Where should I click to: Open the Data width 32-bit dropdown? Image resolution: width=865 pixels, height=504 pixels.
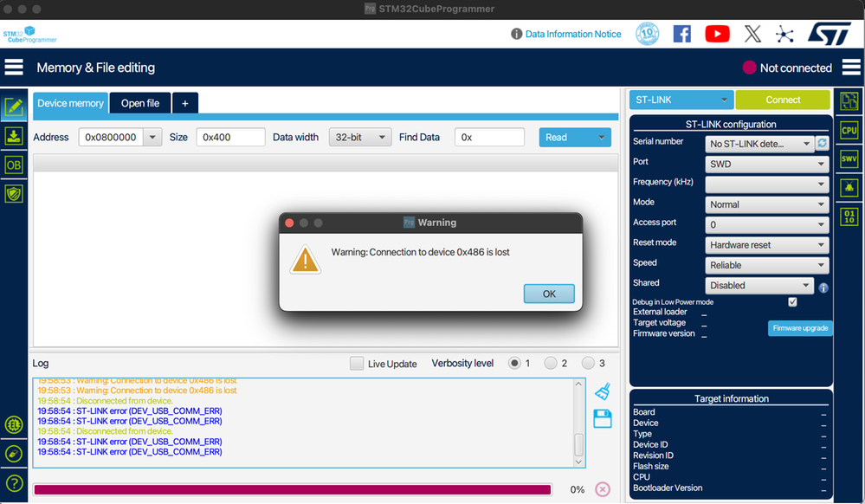(x=360, y=137)
